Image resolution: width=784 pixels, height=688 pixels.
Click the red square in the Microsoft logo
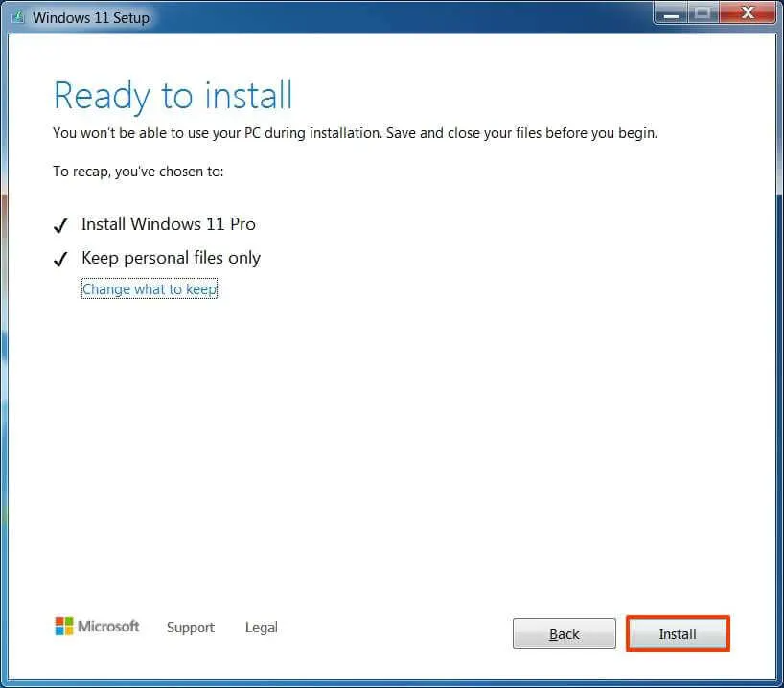tap(58, 621)
